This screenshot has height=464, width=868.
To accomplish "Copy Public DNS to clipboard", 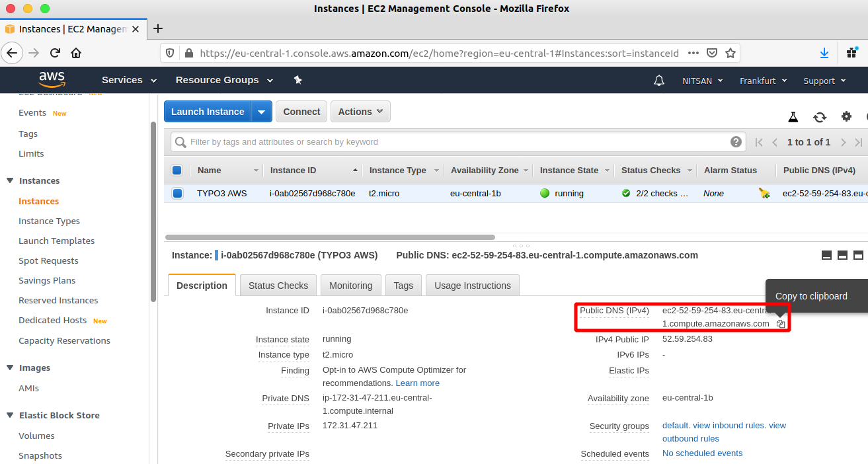I will (x=781, y=324).
